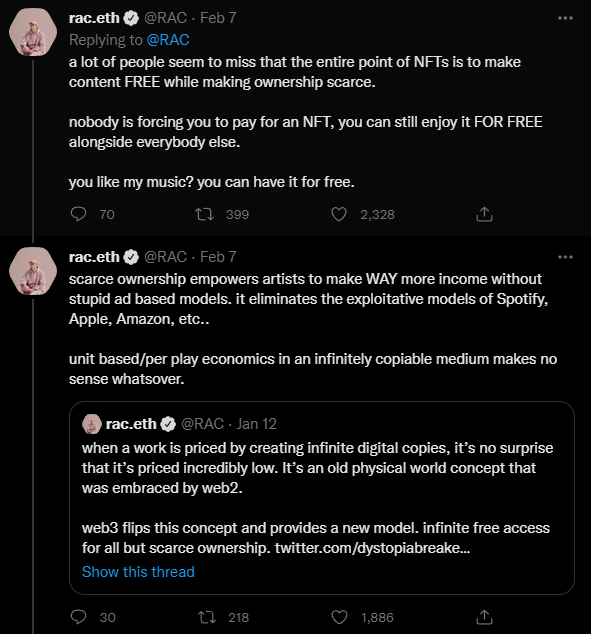The image size is (591, 634).
Task: Open rac.eth profile avatar on first tweet
Action: point(33,32)
